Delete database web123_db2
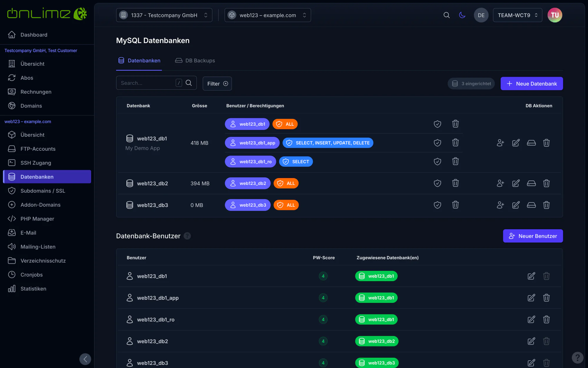This screenshot has height=368, width=588. pyautogui.click(x=546, y=183)
